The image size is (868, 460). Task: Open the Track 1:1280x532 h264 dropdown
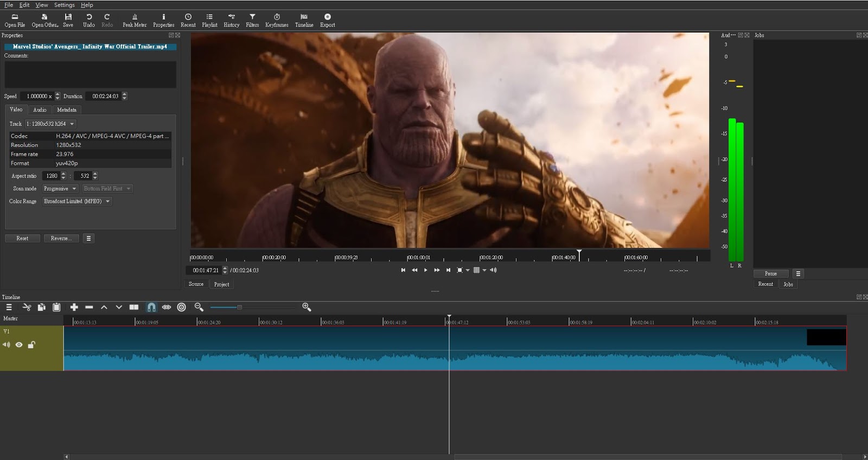tap(50, 124)
